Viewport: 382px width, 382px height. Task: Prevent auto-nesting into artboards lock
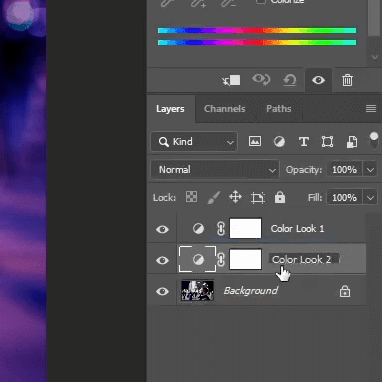pos(257,197)
